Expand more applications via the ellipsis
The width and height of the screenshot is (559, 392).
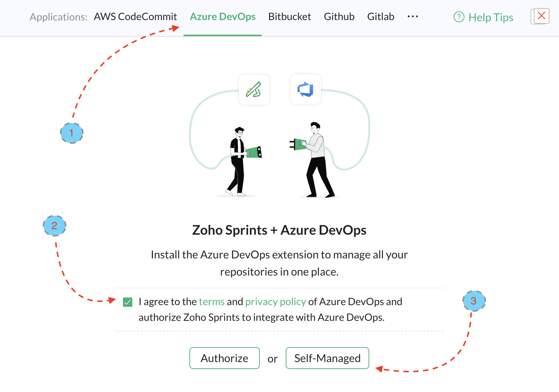(x=413, y=16)
